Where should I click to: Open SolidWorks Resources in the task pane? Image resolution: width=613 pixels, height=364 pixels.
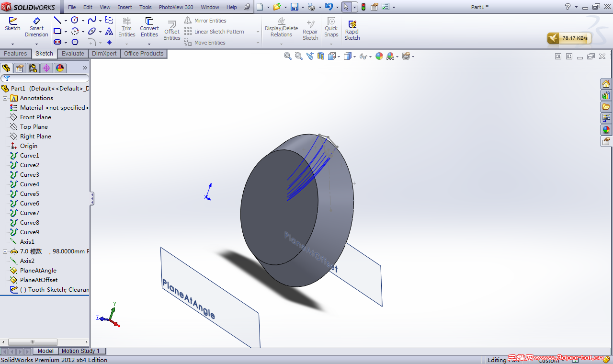606,84
